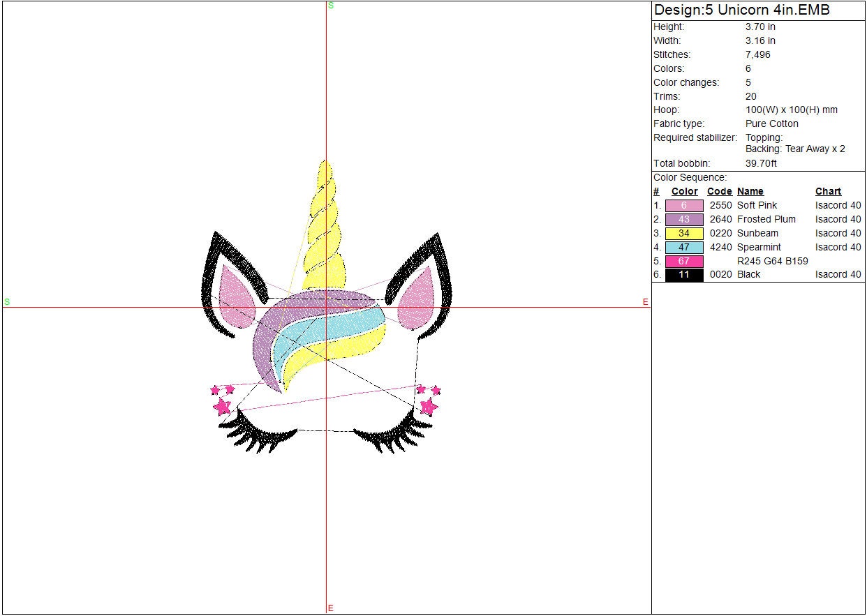Viewport: 867px width, 616px height.
Task: Click the Chart column header
Action: point(828,191)
